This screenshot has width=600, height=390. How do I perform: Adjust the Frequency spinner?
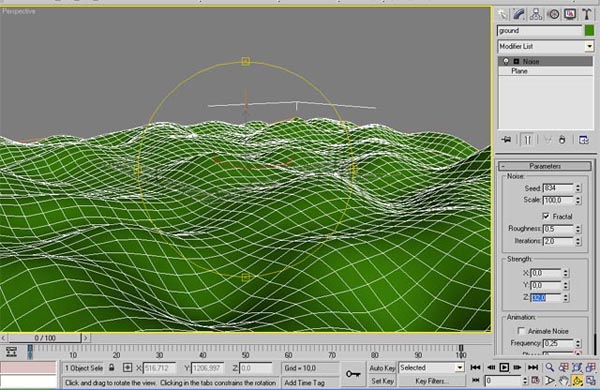coord(578,343)
